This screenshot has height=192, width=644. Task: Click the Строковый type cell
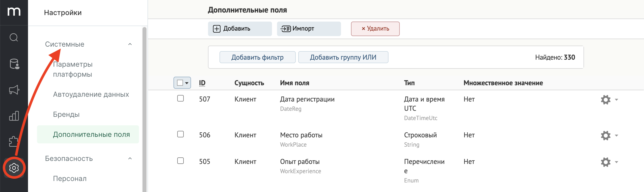[420, 135]
